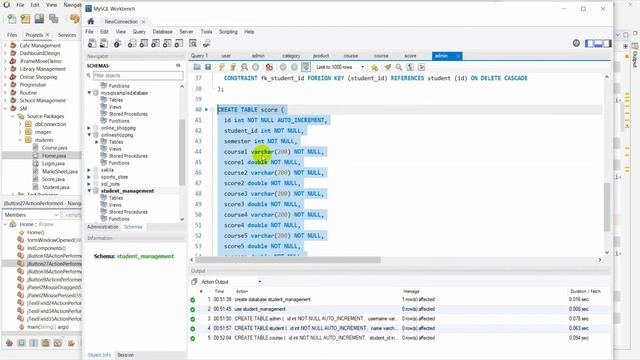Screen dimensions: 640x360
Task: Open find panel magnifier in editor toolbar
Action: click(399, 67)
